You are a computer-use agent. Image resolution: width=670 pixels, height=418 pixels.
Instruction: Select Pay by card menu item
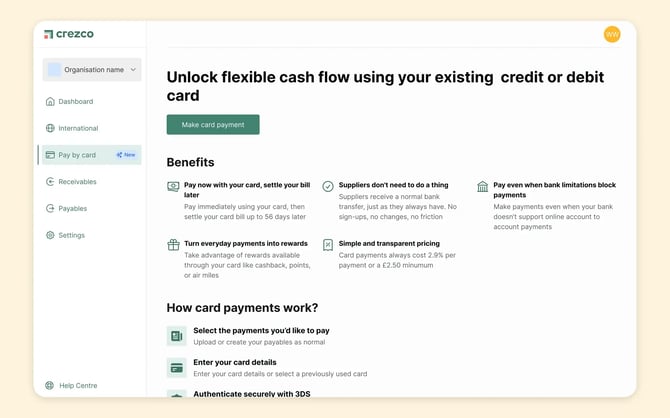pos(78,155)
